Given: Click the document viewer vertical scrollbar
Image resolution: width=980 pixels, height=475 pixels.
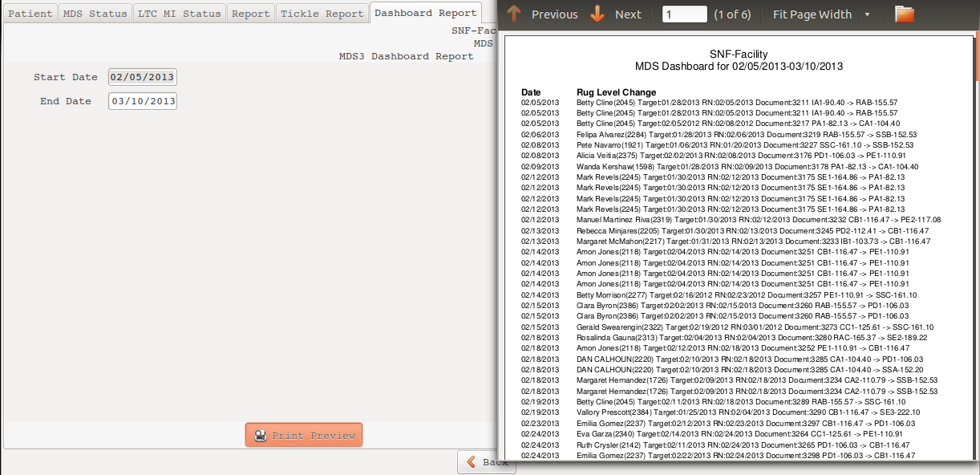Looking at the screenshot, I should pyautogui.click(x=976, y=241).
